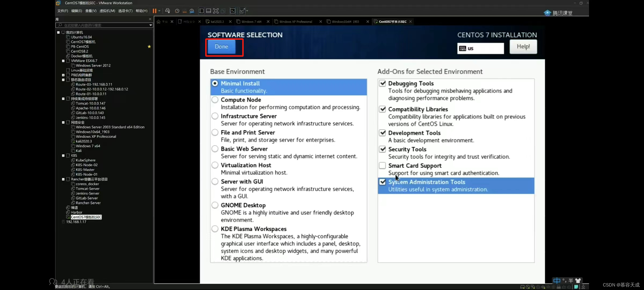Open the 虚拟机(M) menu
This screenshot has width=644, height=290.
point(107,11)
